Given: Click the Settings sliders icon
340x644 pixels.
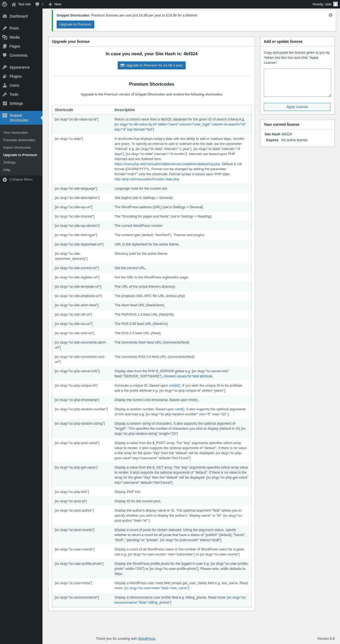Looking at the screenshot, I should tap(5, 103).
